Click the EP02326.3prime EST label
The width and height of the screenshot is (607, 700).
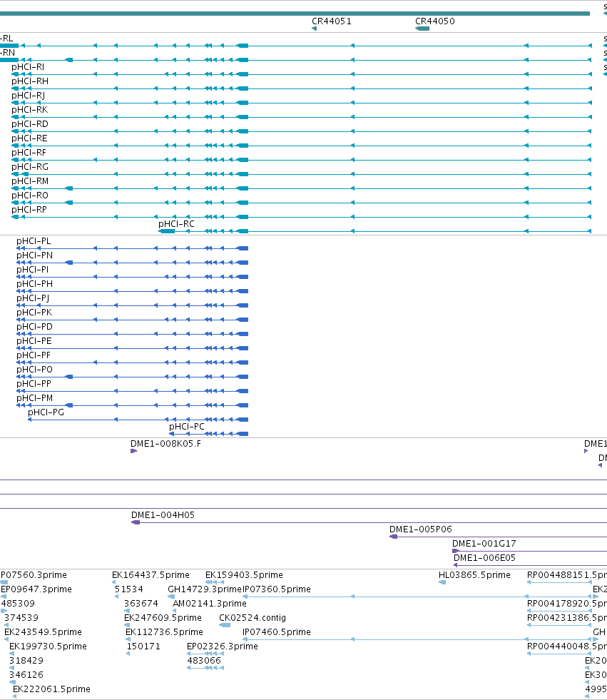(x=223, y=646)
